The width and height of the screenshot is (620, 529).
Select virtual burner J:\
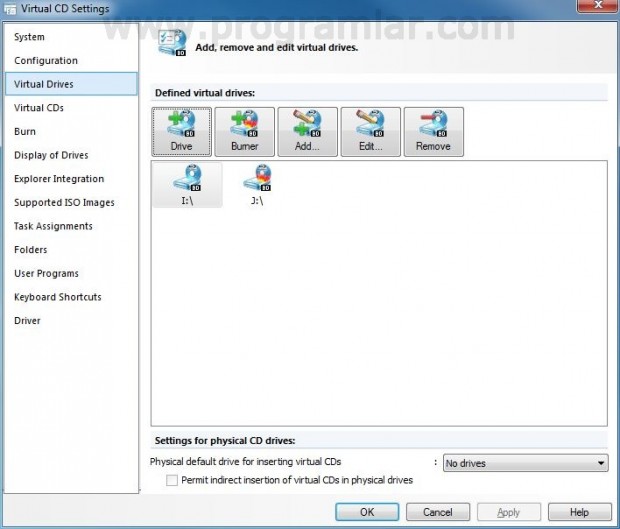(x=257, y=185)
